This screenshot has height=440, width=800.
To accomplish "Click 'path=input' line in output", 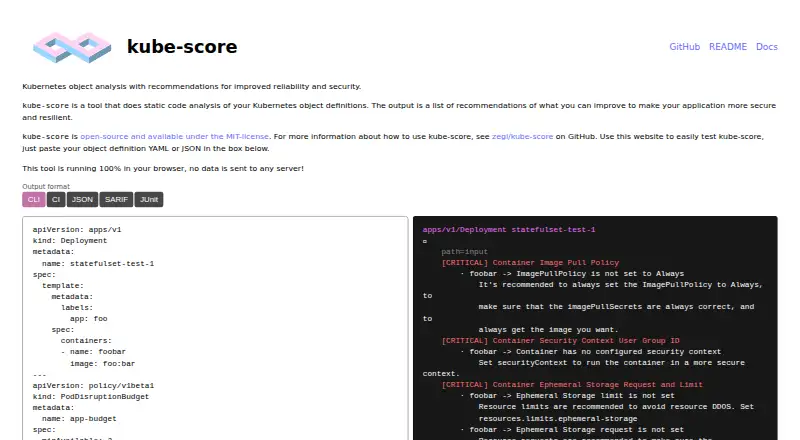I will coord(464,252).
